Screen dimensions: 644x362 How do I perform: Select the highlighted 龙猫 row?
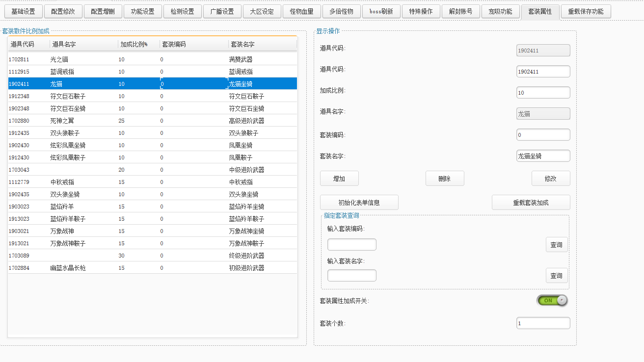coord(153,84)
